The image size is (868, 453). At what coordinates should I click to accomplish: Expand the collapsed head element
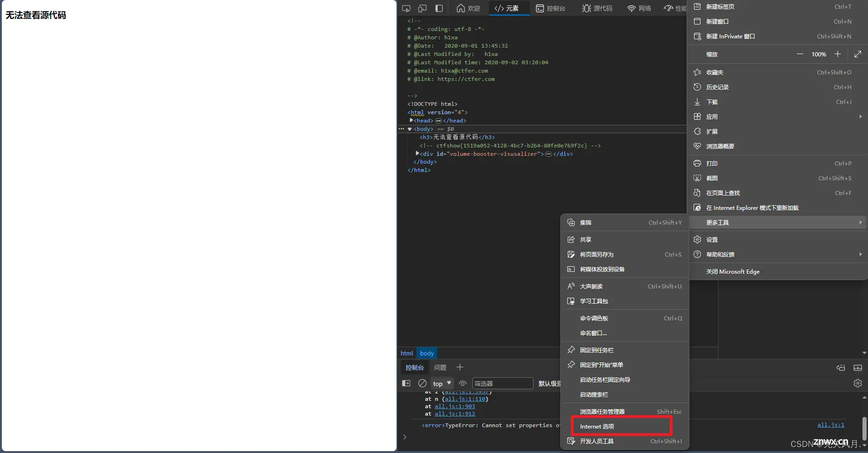tap(411, 120)
